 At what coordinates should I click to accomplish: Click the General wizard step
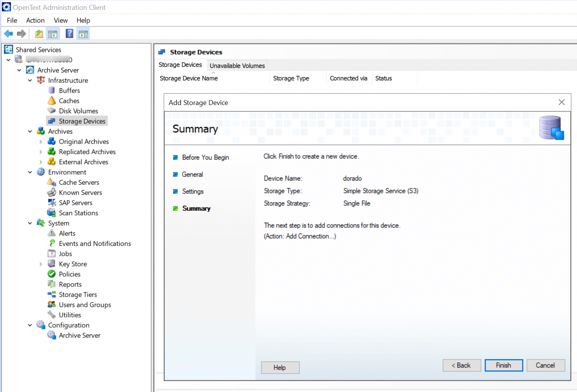[x=192, y=174]
